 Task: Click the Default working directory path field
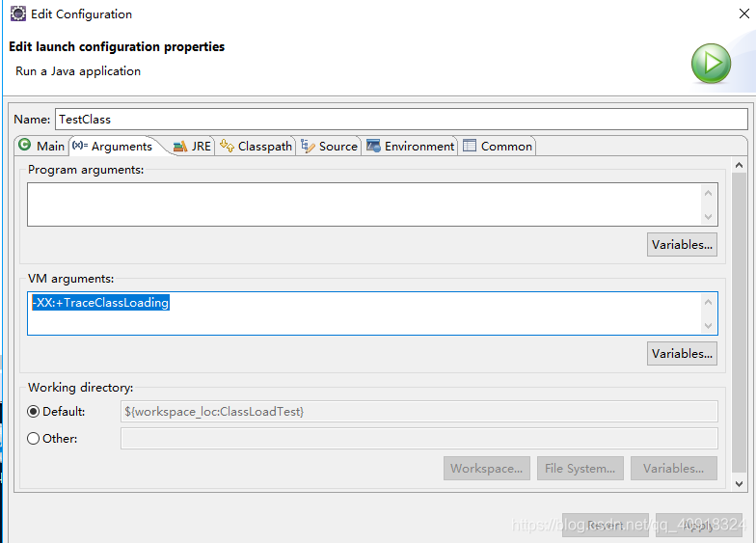[418, 411]
